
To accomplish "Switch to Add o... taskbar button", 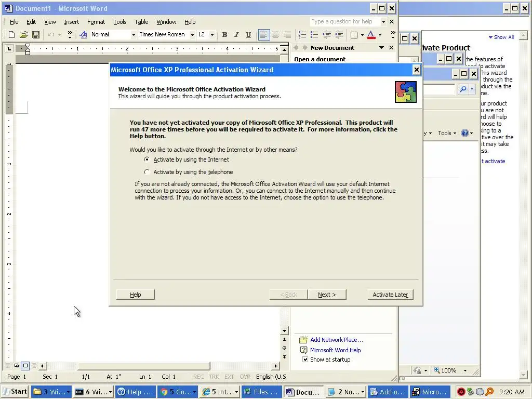I will 388,392.
